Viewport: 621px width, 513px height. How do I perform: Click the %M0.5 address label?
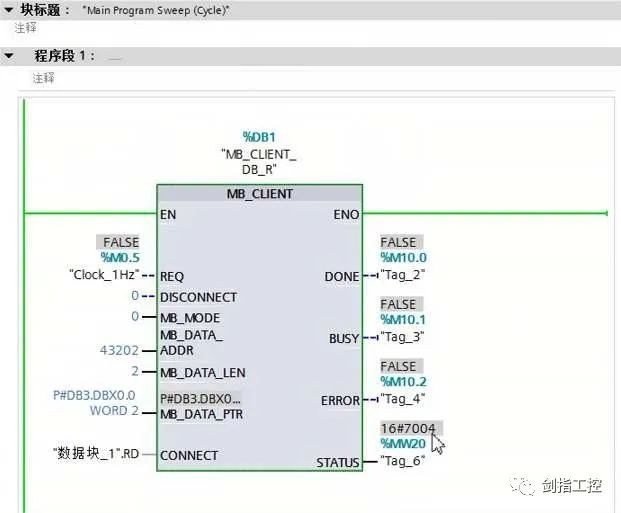click(118, 258)
